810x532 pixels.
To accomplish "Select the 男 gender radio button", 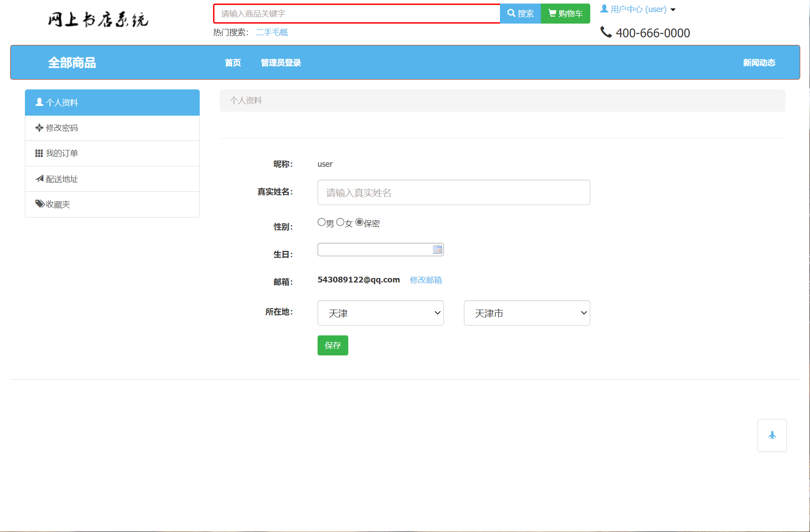I will [x=322, y=222].
